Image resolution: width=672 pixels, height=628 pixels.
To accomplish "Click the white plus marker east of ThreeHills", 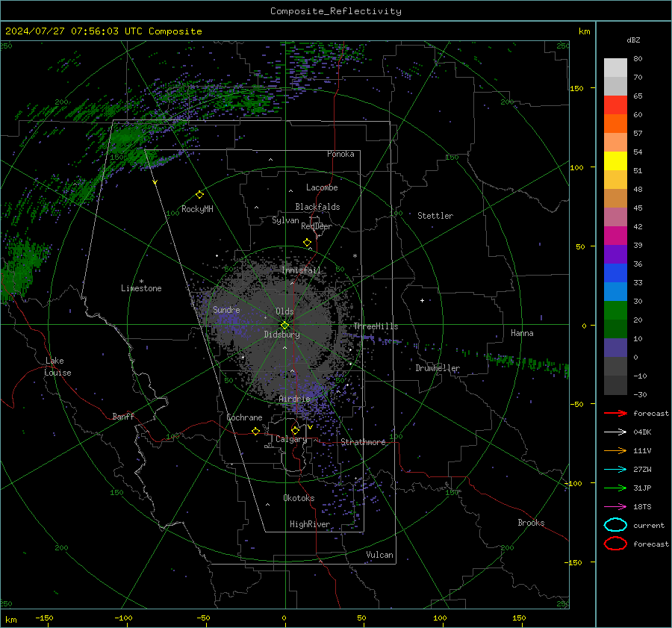I will pos(422,300).
